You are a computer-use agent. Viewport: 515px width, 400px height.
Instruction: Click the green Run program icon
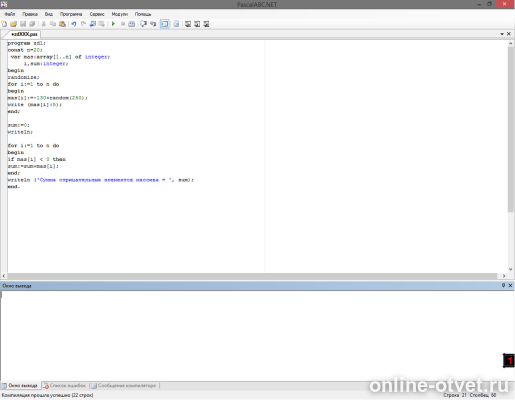113,24
